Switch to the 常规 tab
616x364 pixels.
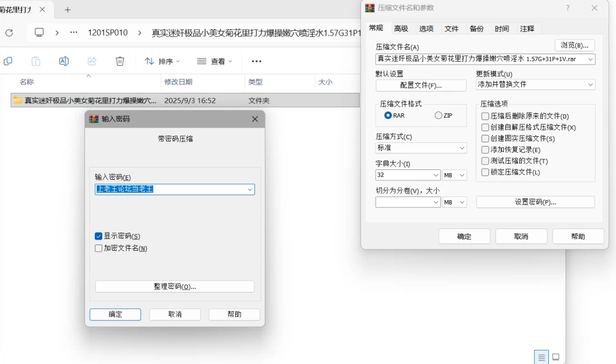[x=376, y=28]
